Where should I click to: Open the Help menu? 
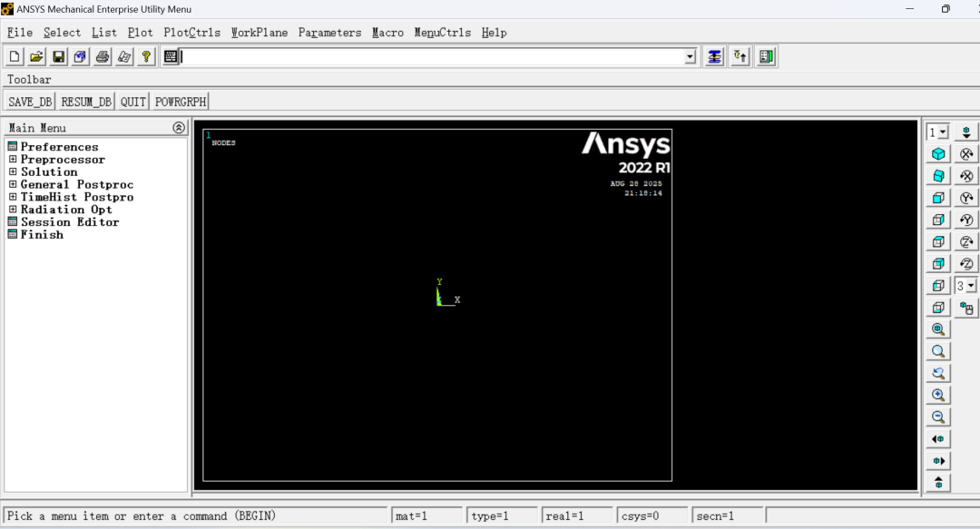point(494,33)
